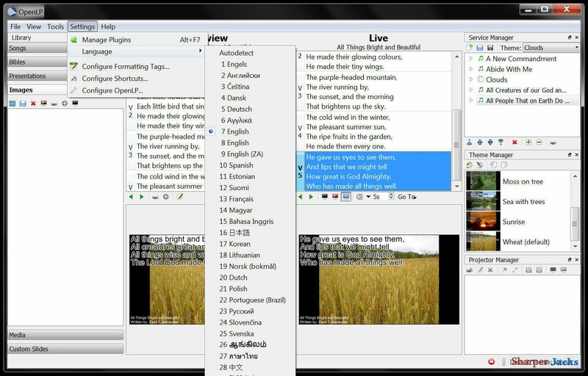Move selected service item to top

(470, 142)
